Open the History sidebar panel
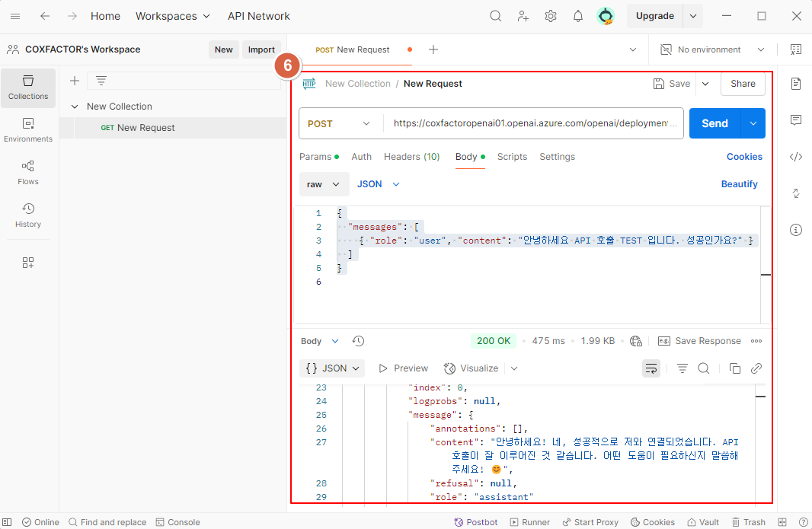The image size is (812, 529). point(28,215)
